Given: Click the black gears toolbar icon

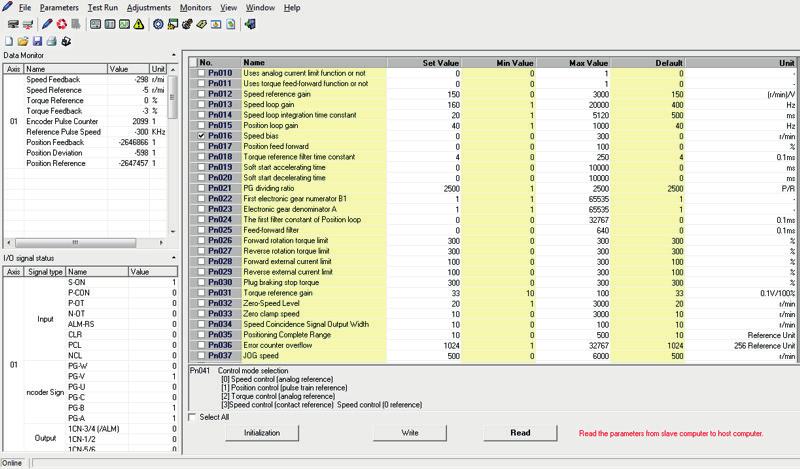Looking at the screenshot, I should click(187, 24).
